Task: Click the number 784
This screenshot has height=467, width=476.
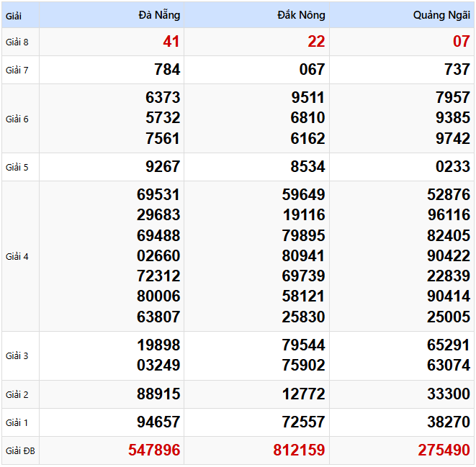Action: pyautogui.click(x=167, y=70)
